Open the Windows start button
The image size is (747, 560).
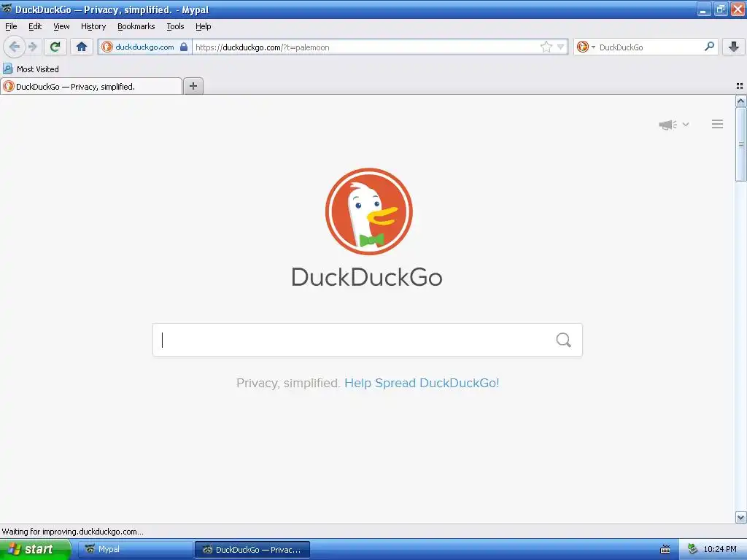35,549
